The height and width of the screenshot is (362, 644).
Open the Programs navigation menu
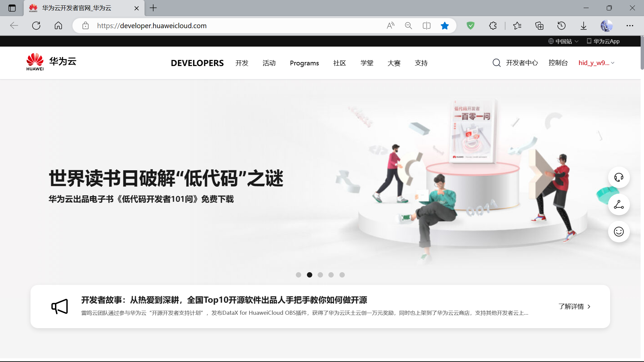(x=304, y=63)
